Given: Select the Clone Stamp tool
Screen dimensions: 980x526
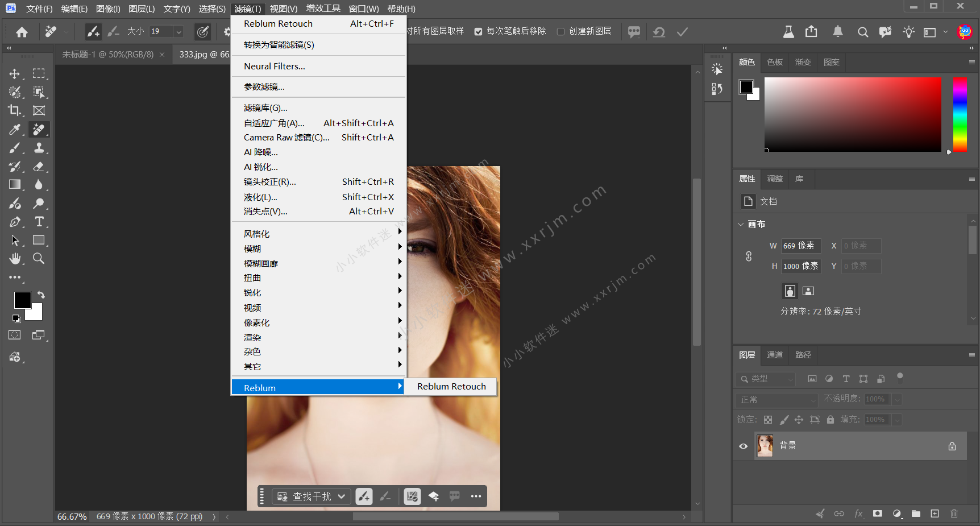Looking at the screenshot, I should (x=39, y=148).
